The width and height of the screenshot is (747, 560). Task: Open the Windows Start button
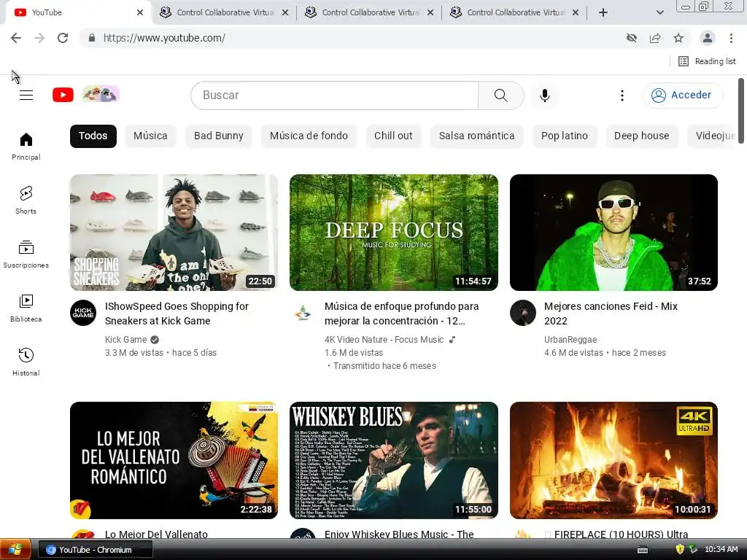[x=15, y=550]
